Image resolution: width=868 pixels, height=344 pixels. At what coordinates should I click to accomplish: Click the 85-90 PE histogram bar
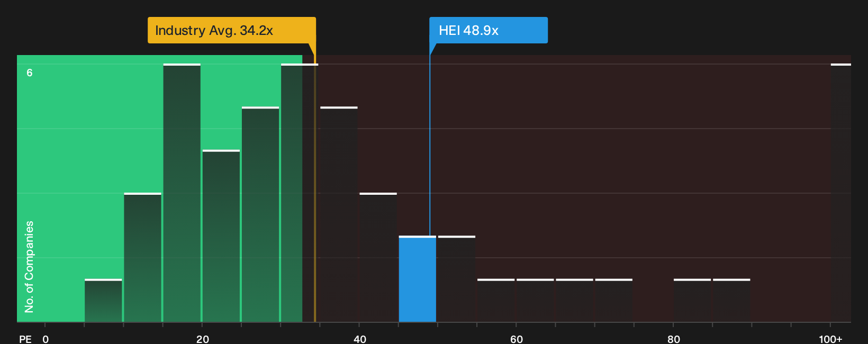(731, 301)
